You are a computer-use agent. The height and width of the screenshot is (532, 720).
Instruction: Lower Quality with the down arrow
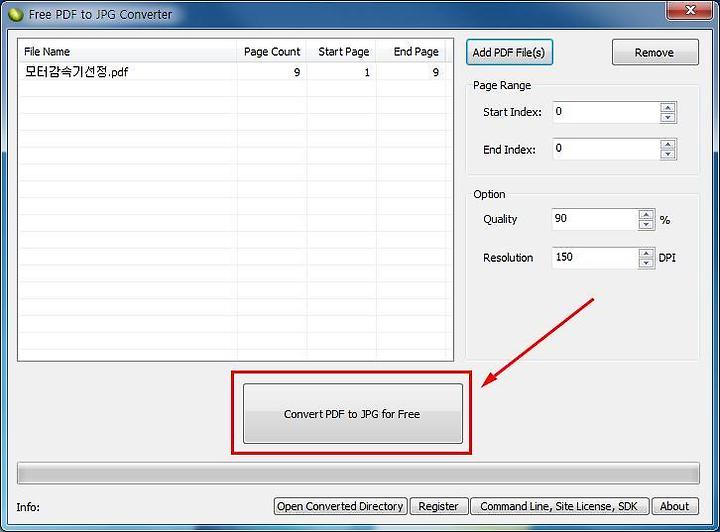tap(647, 224)
